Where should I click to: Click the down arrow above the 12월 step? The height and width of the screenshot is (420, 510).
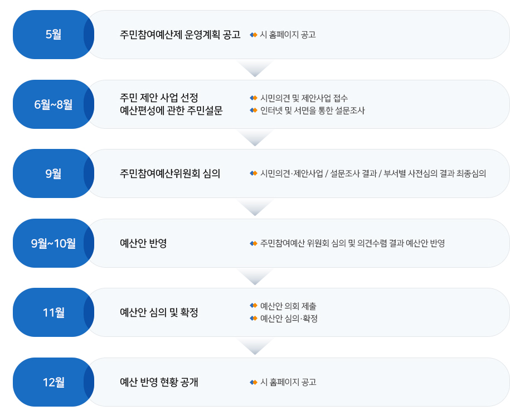(255, 346)
